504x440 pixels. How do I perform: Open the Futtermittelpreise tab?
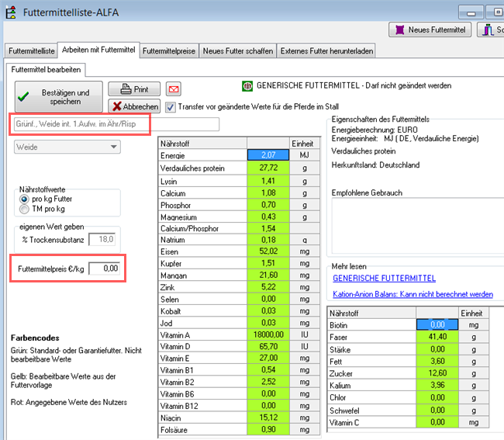(x=169, y=51)
